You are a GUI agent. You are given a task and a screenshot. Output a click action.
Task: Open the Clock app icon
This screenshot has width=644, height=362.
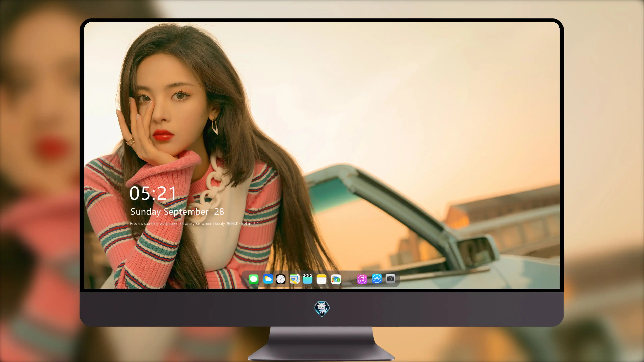pos(281,279)
